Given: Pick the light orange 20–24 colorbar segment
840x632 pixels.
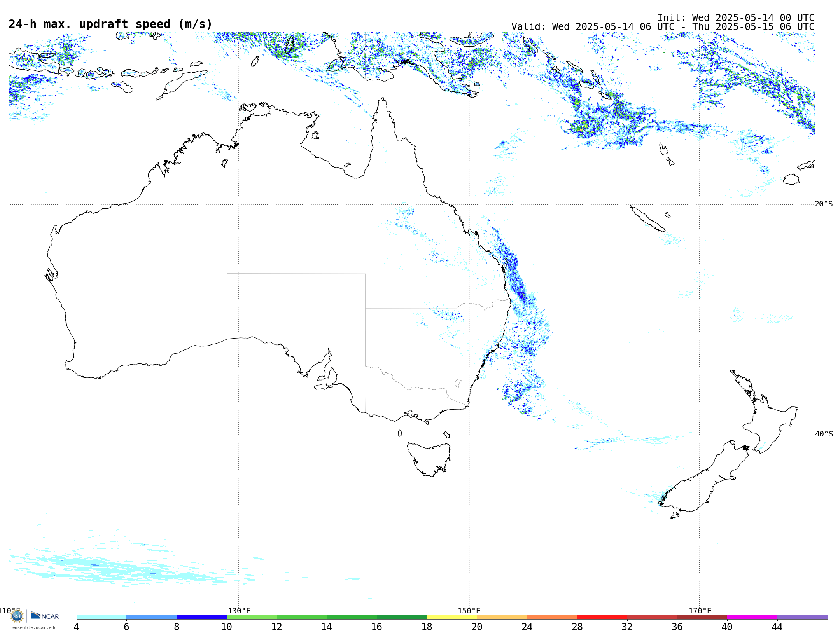Looking at the screenshot, I should coord(502,617).
